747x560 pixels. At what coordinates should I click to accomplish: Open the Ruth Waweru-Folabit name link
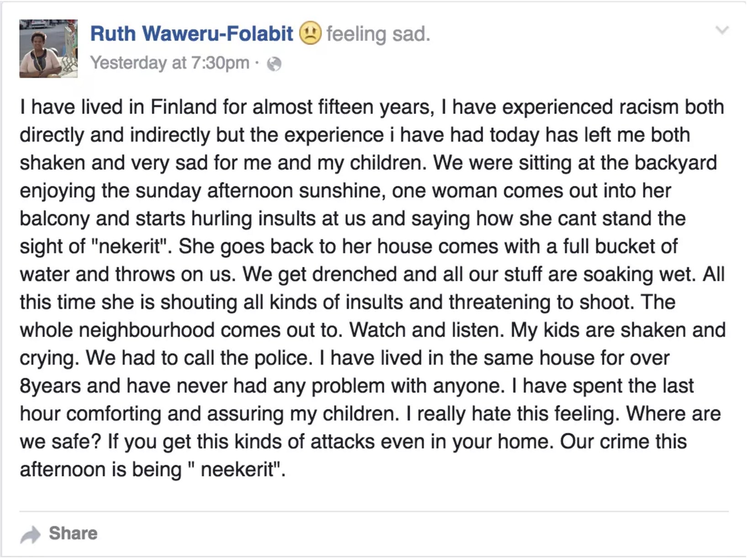point(191,34)
